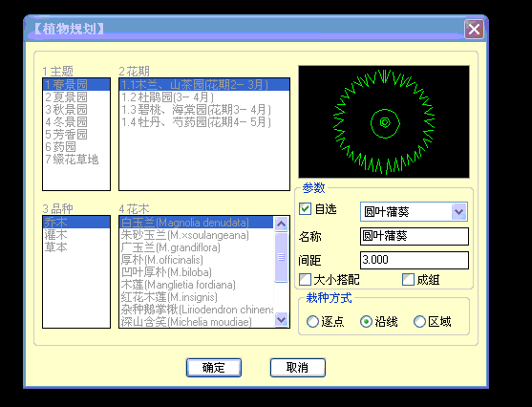
Task: Click the flower list scroll down arrow
Action: (281, 319)
